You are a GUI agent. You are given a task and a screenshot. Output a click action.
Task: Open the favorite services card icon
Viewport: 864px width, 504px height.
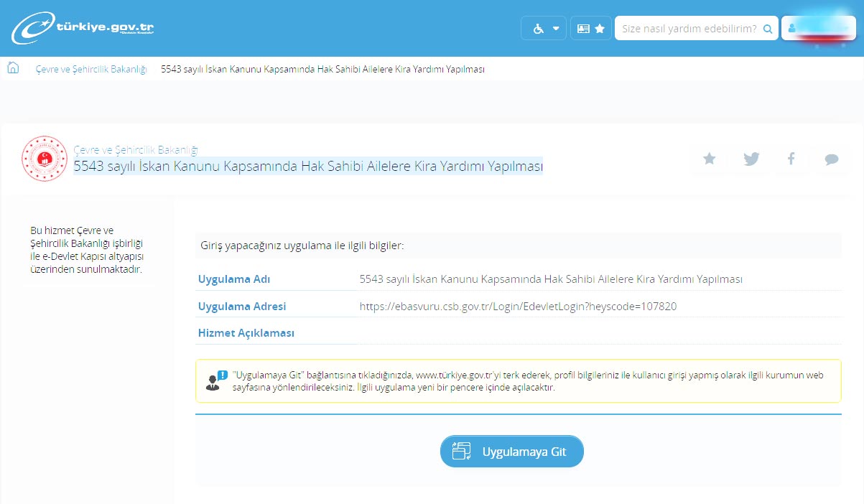[x=591, y=28]
